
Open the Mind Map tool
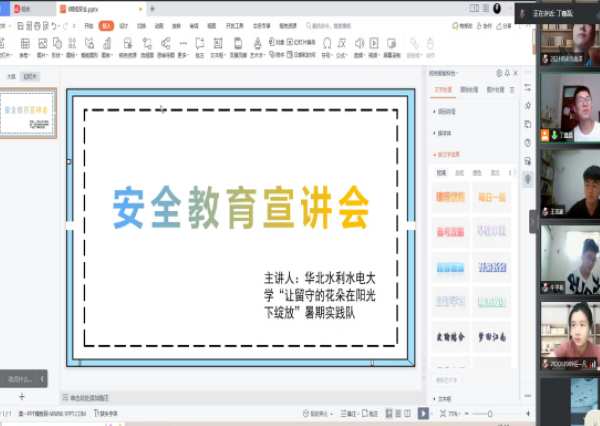coord(166,47)
